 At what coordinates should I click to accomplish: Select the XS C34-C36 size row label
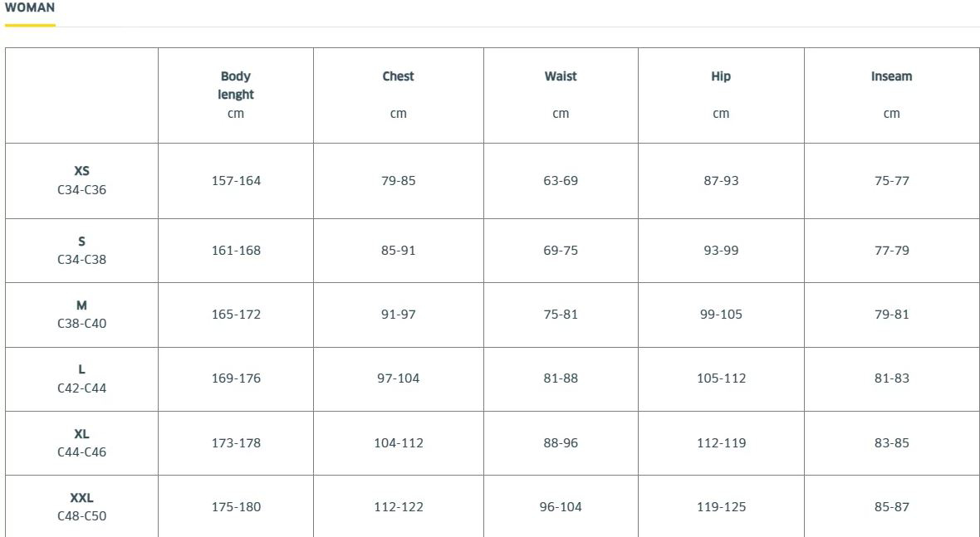point(82,180)
